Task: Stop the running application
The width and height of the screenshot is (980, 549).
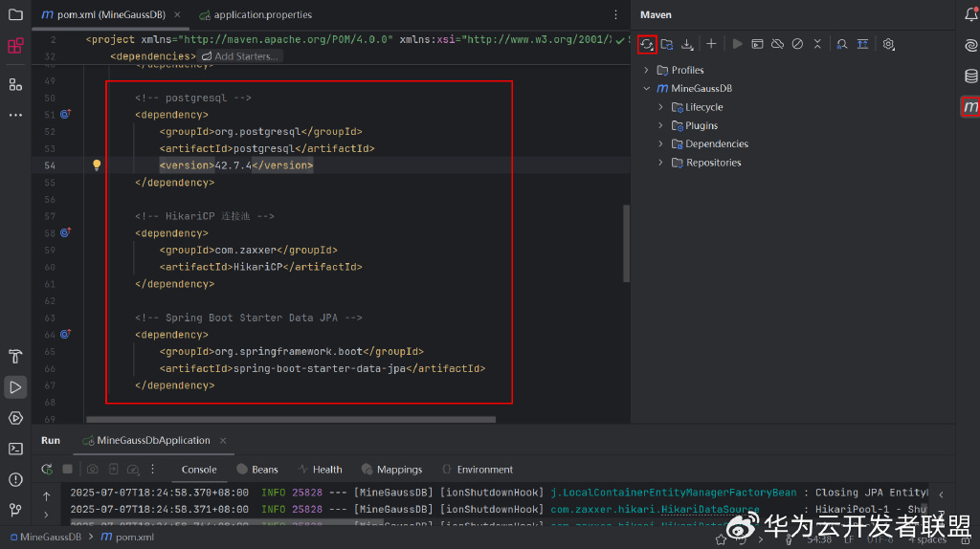Action: click(68, 469)
